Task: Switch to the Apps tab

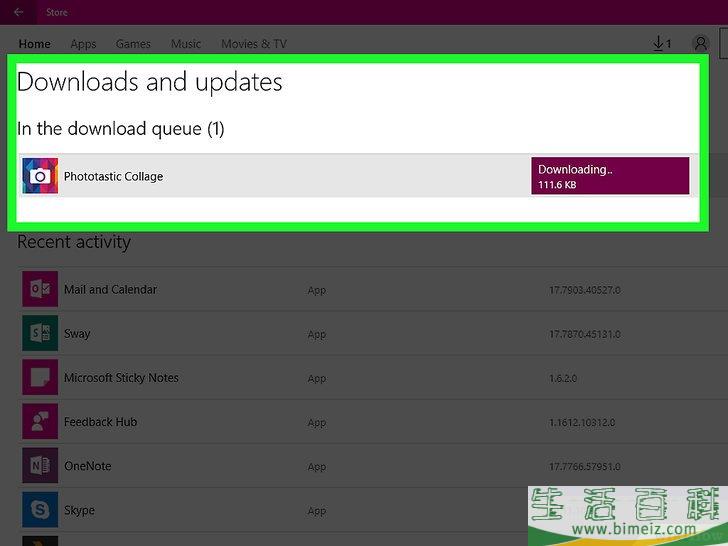Action: (x=83, y=44)
